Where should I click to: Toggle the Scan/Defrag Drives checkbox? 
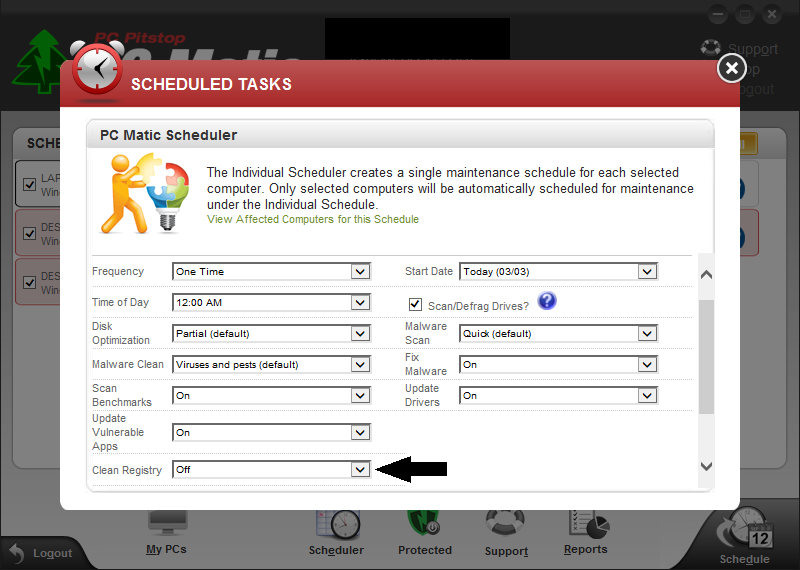(x=415, y=304)
